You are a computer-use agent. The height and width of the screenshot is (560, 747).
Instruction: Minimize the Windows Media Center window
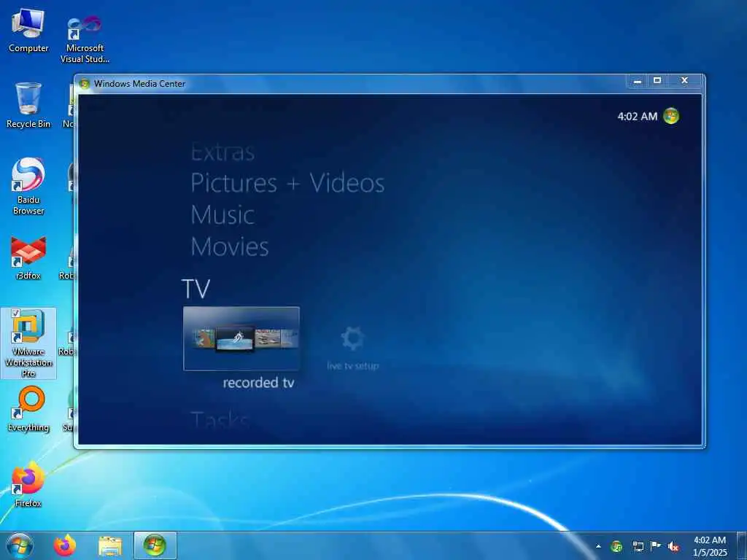click(x=638, y=81)
